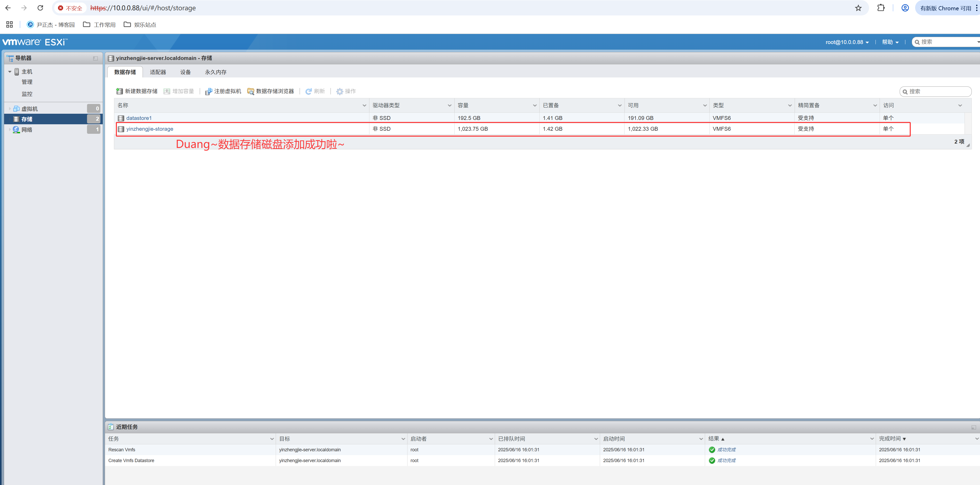This screenshot has height=485, width=980.
Task: Switch to the Devices tab
Action: [x=185, y=72]
